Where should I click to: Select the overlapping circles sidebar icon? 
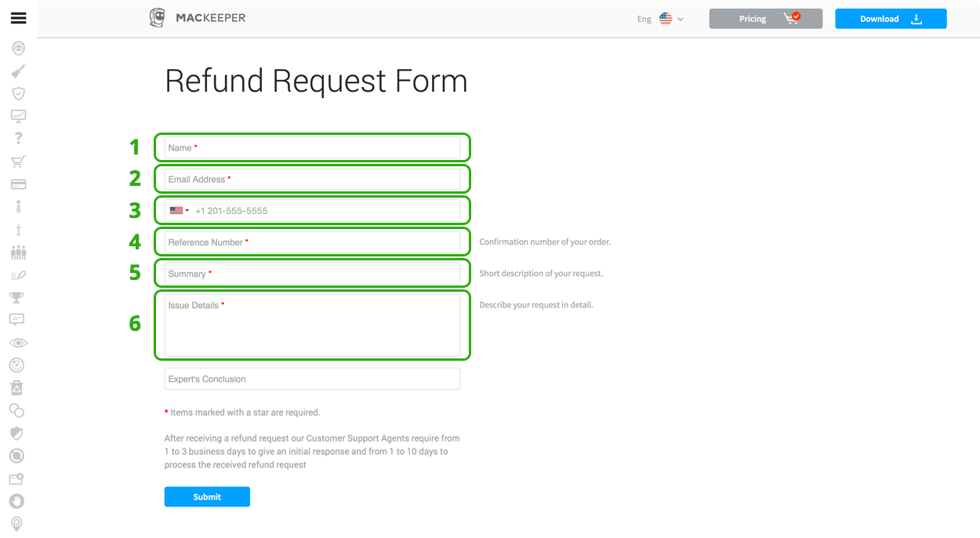coord(17,410)
